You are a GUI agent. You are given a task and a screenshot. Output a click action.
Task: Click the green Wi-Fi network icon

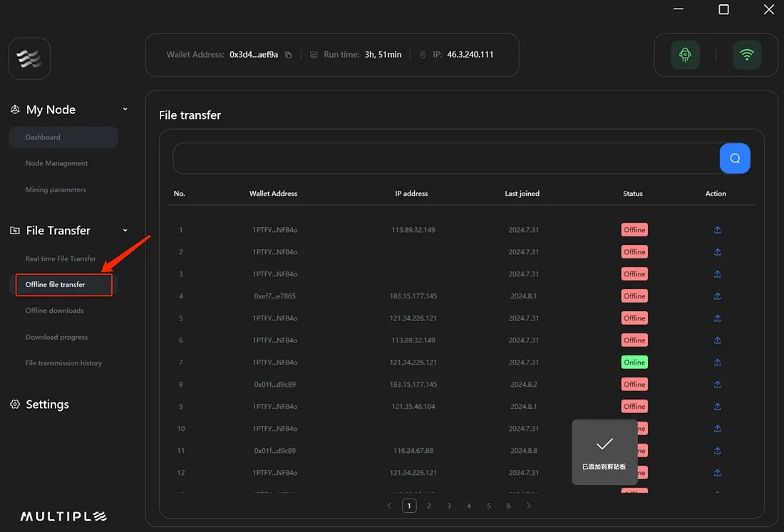pyautogui.click(x=747, y=55)
